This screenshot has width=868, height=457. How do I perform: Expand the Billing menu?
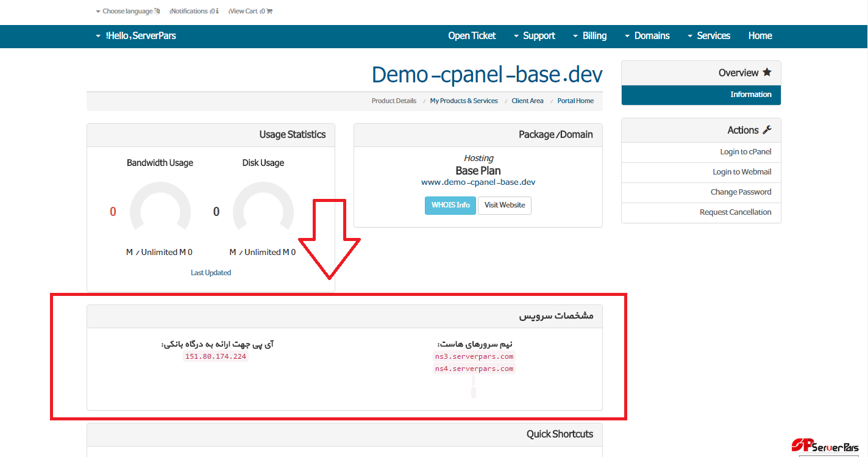pos(590,36)
